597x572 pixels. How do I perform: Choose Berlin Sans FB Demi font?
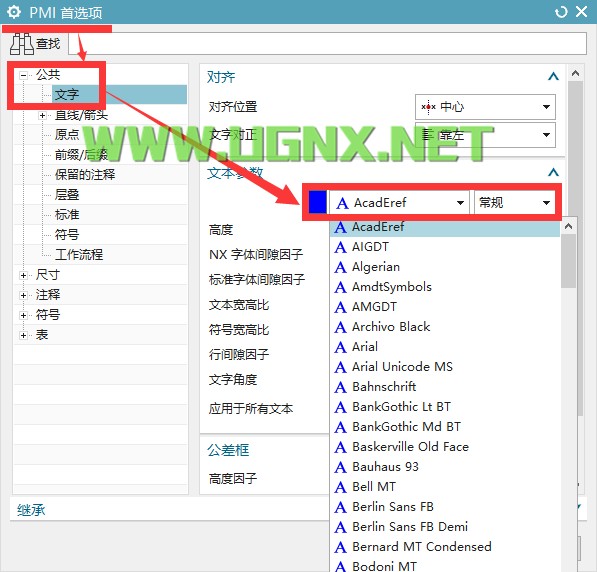445,527
